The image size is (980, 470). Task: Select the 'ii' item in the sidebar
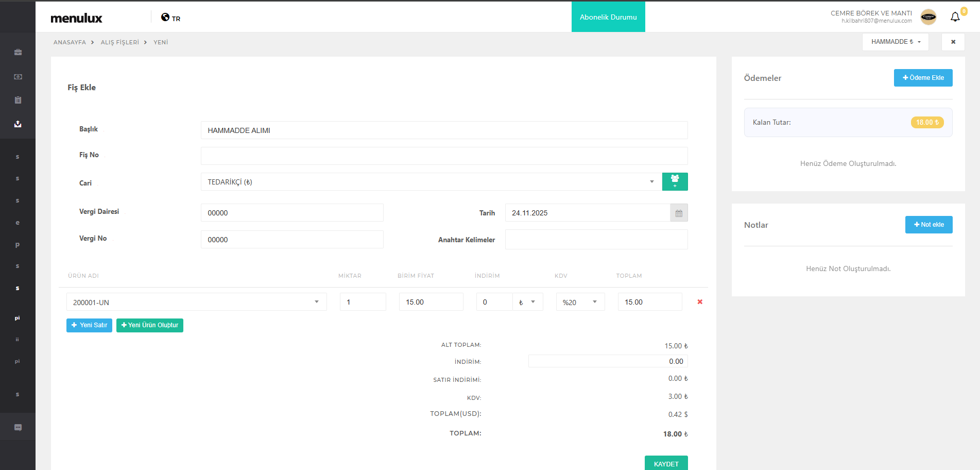(18, 339)
